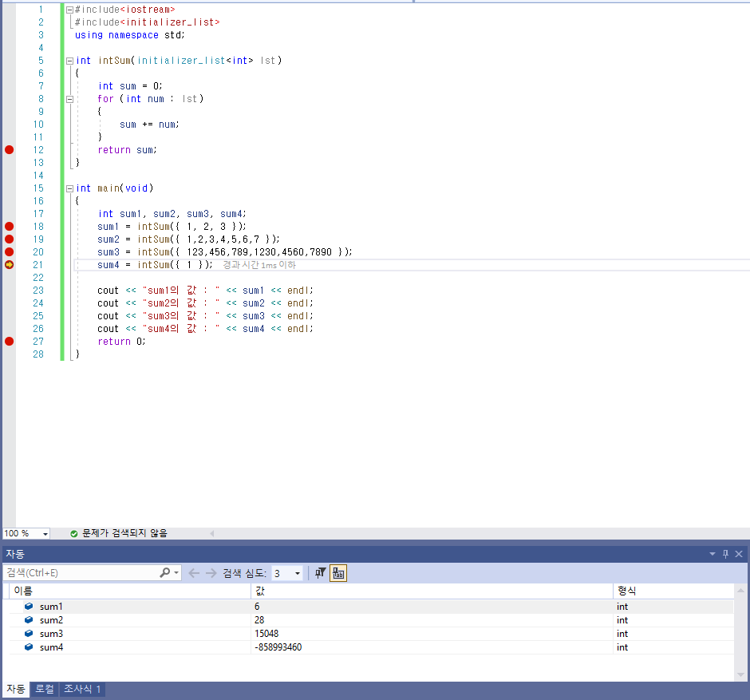Click the elapsed time hint '경과 시간 1ms 이하'

pyautogui.click(x=259, y=265)
